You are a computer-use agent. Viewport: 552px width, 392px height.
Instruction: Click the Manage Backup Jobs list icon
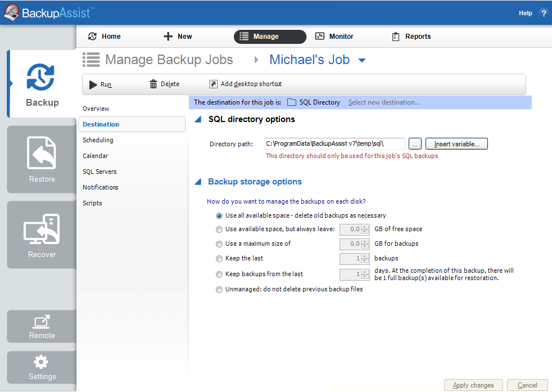point(91,60)
